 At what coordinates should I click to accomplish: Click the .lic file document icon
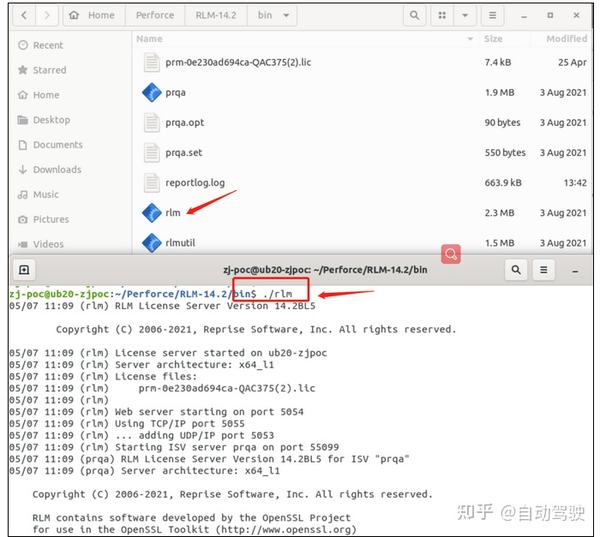152,62
